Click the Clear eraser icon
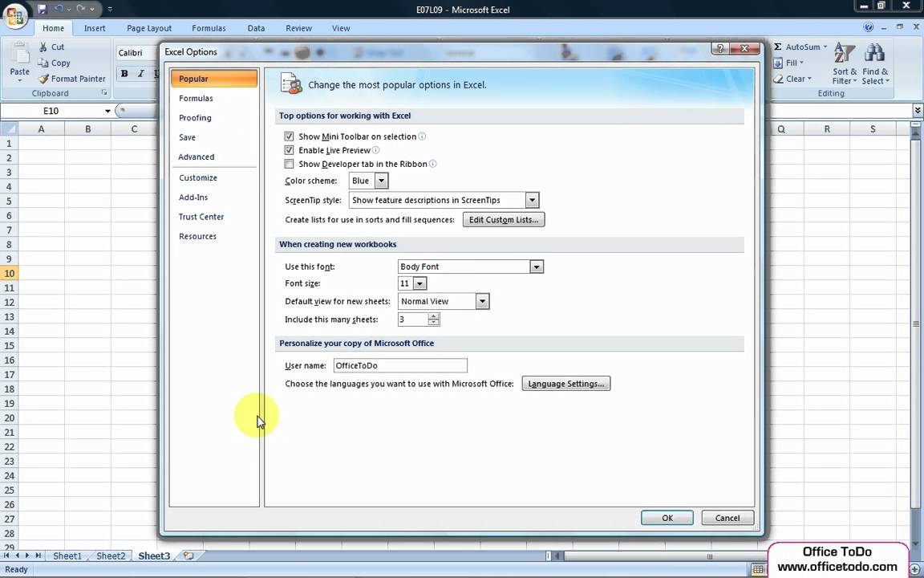Screen dimensions: 924x578 [778, 79]
